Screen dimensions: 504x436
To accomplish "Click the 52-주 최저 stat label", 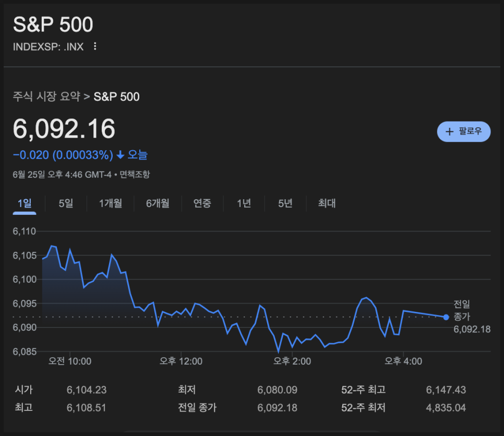I will tap(363, 408).
